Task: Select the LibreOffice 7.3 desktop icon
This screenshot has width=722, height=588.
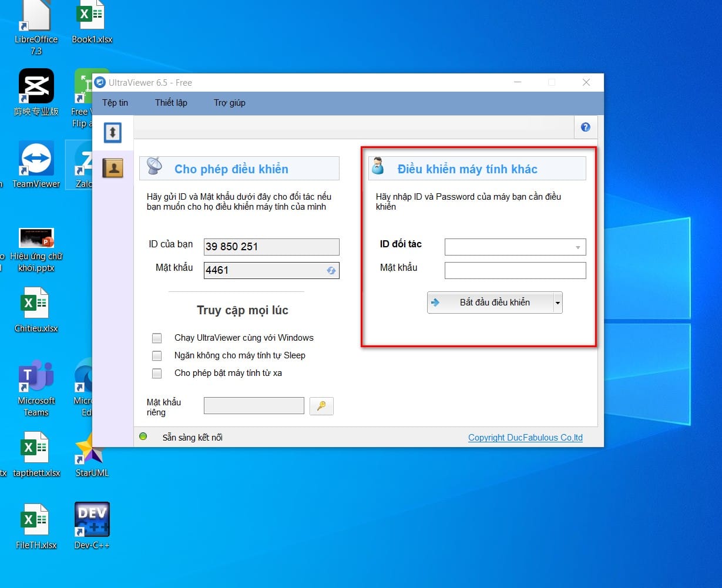Action: pos(36,28)
